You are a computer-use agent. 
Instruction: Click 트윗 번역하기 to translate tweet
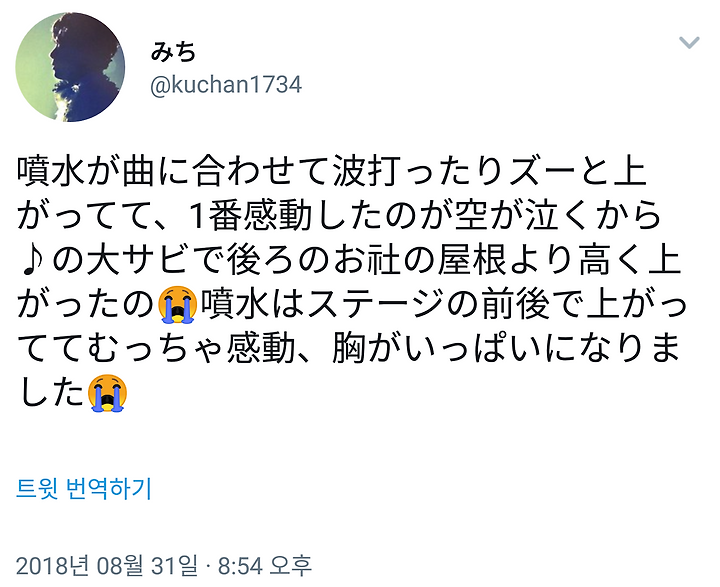click(x=84, y=488)
